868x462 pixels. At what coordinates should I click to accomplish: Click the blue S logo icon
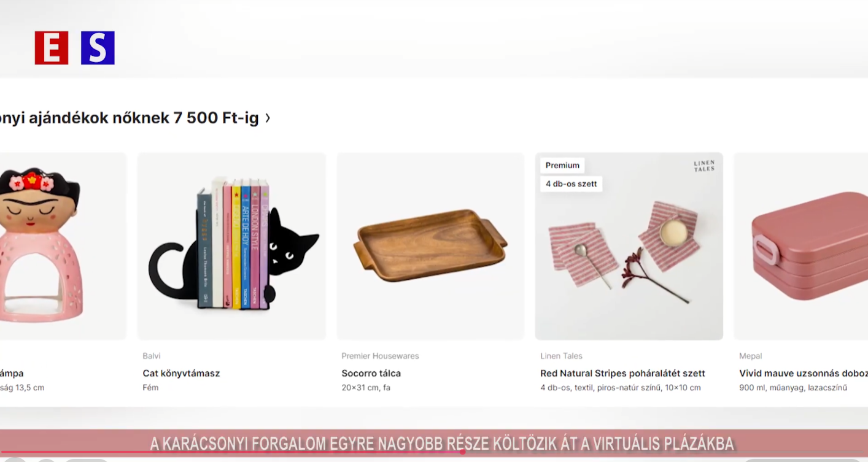(x=98, y=48)
